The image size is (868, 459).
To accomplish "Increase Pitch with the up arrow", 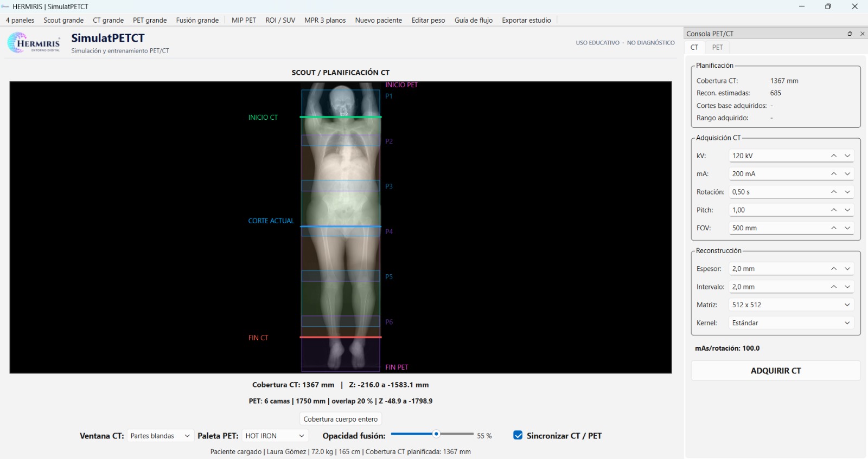I will pos(834,210).
